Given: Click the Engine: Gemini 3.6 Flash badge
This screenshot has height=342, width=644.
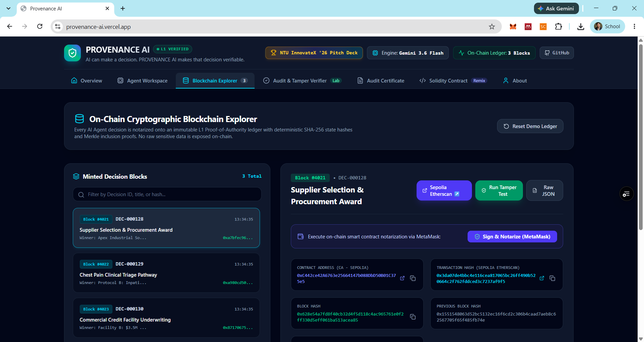Looking at the screenshot, I should [x=408, y=53].
